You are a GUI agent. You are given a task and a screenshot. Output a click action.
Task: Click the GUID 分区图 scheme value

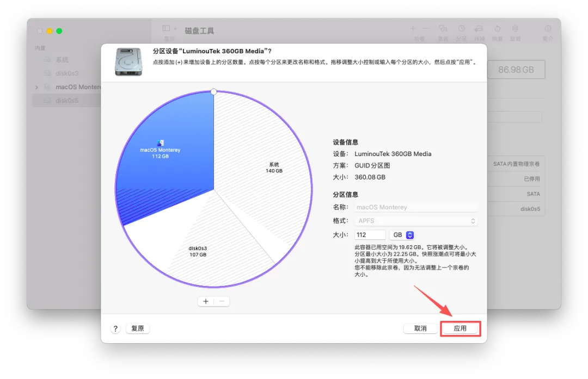(372, 165)
